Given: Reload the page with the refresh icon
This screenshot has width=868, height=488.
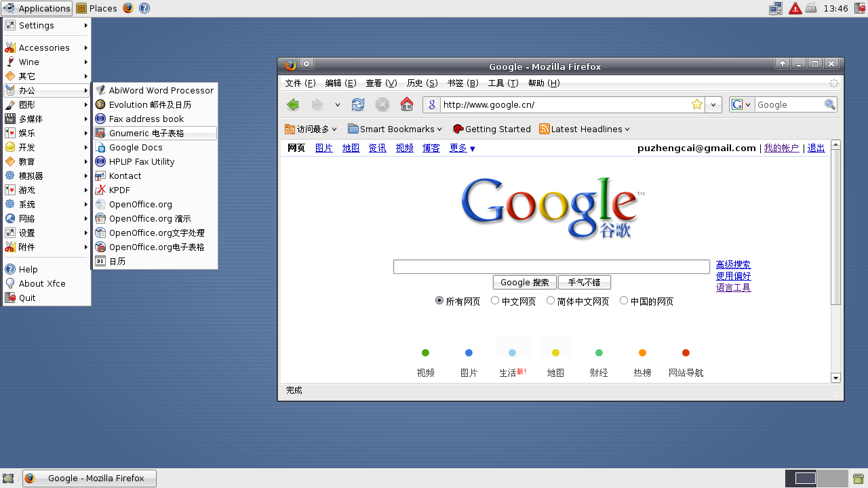Looking at the screenshot, I should point(358,104).
